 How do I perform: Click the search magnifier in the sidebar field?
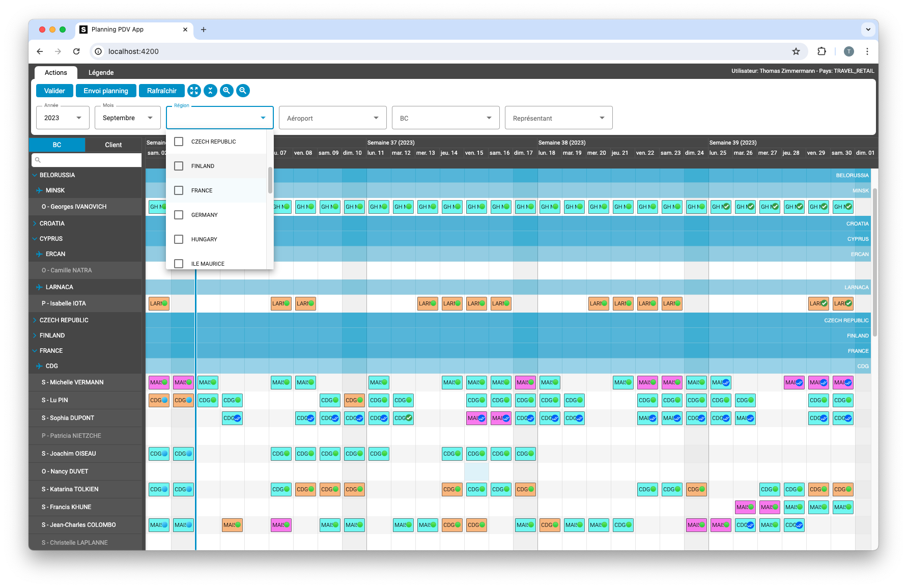pos(38,159)
